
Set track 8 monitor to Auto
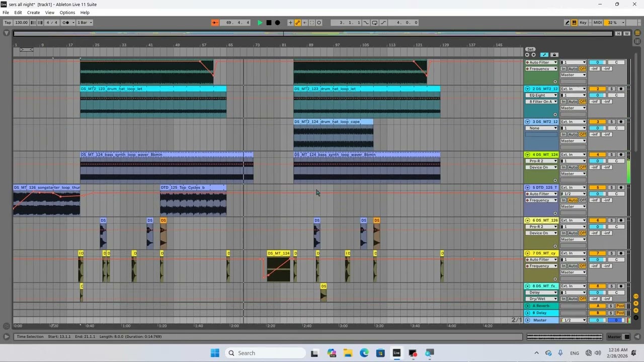573,299
